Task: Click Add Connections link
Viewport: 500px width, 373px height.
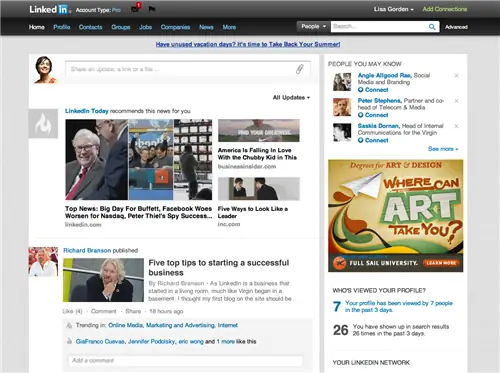Action: (x=445, y=9)
